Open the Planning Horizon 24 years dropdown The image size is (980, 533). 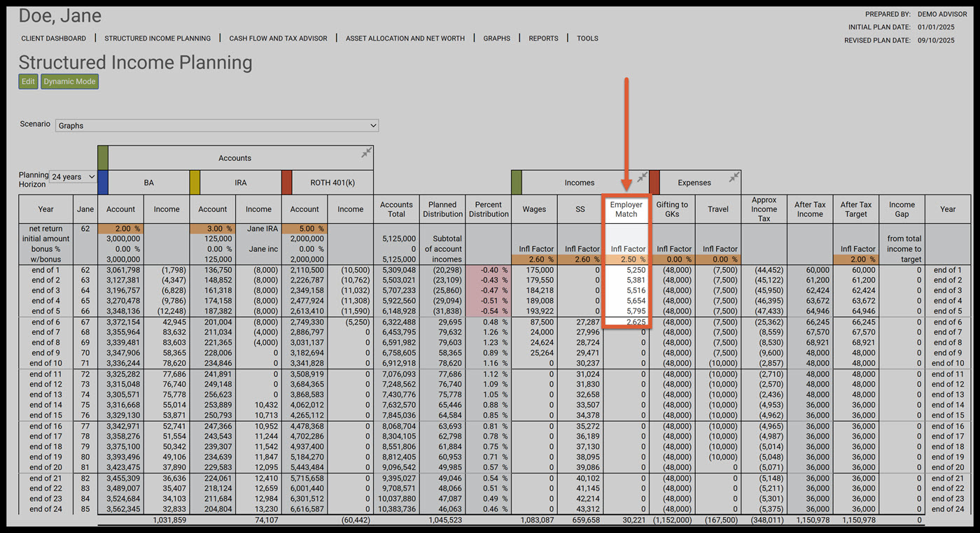73,177
